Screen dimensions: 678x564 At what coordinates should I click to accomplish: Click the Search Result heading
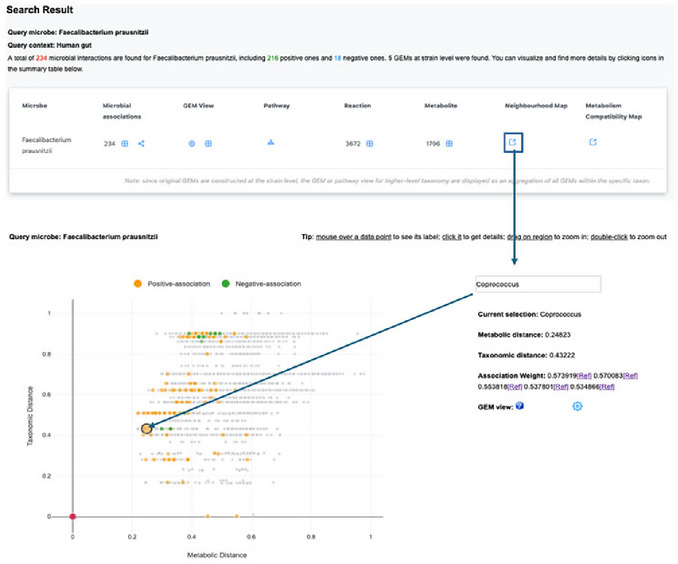pos(40,10)
